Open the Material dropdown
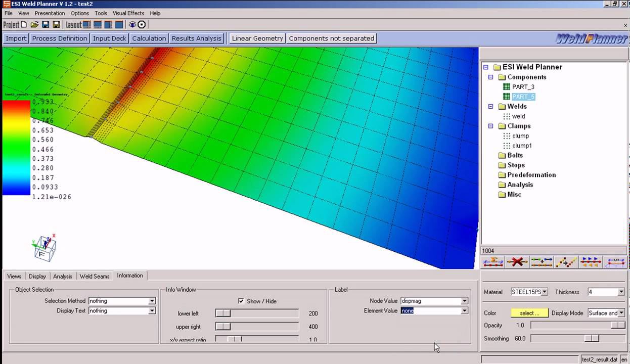Image resolution: width=630 pixels, height=364 pixels. pos(545,292)
